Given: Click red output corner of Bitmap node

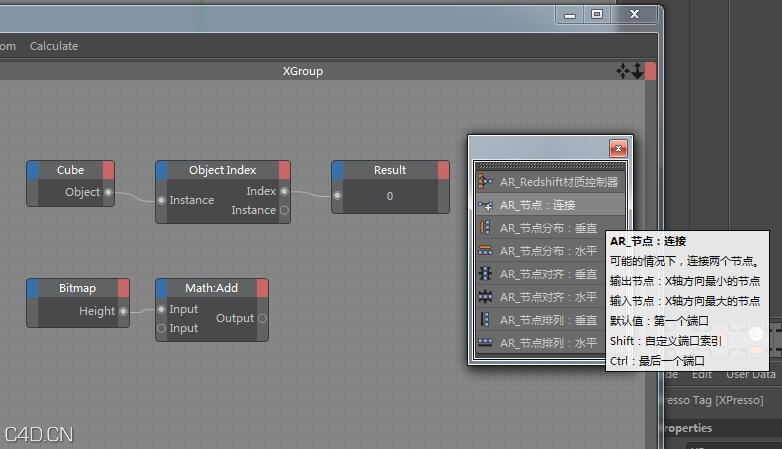Looking at the screenshot, I should [124, 288].
